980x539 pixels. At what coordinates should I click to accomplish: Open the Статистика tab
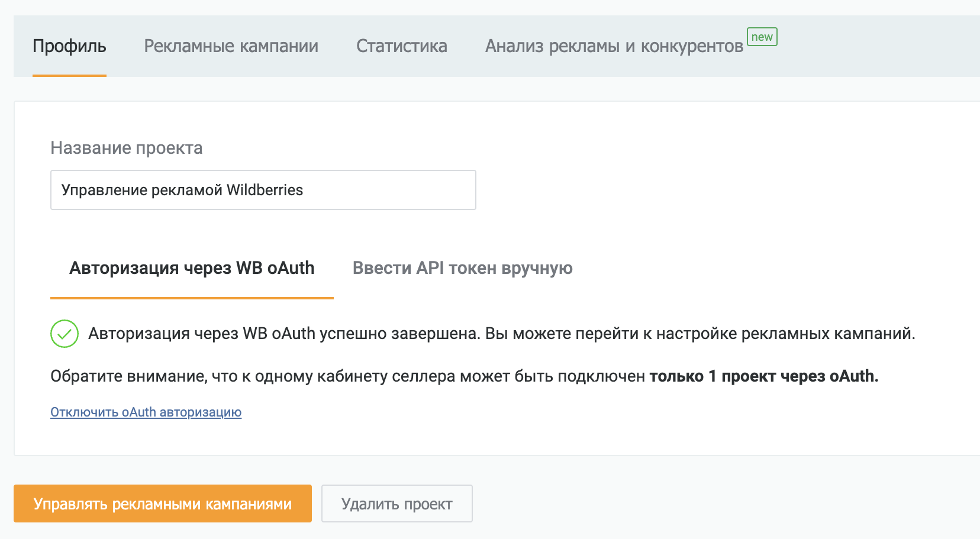pyautogui.click(x=402, y=46)
